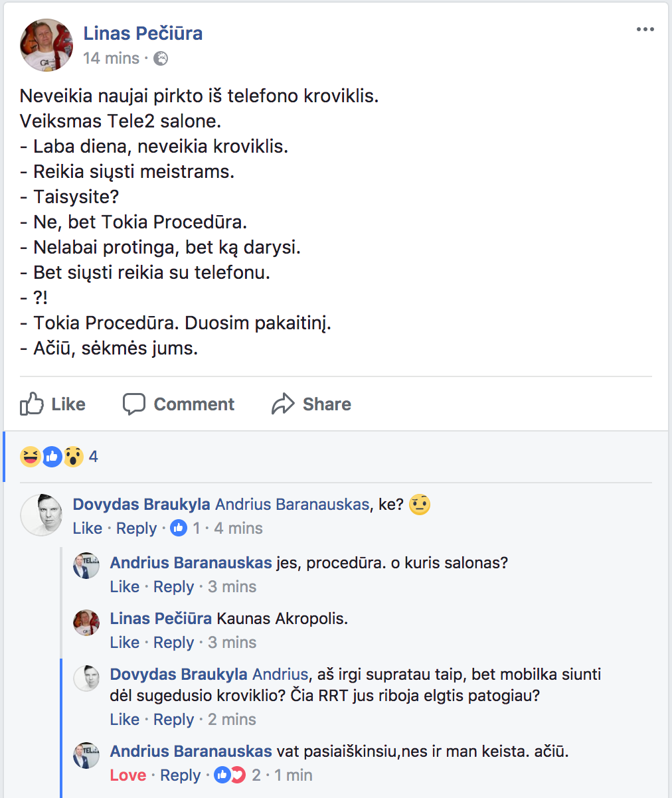Click Linas Pečiūra's profile picture on post
The height and width of the screenshot is (798, 672).
tap(46, 44)
